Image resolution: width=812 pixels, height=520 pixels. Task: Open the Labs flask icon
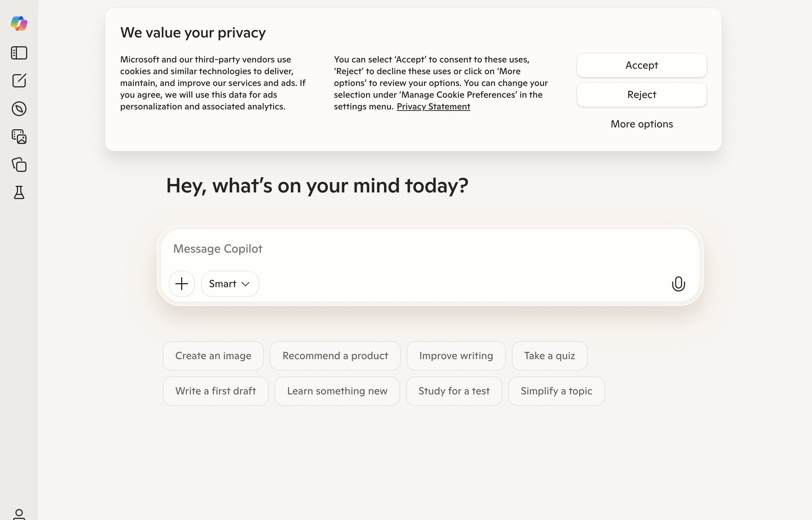coord(19,192)
